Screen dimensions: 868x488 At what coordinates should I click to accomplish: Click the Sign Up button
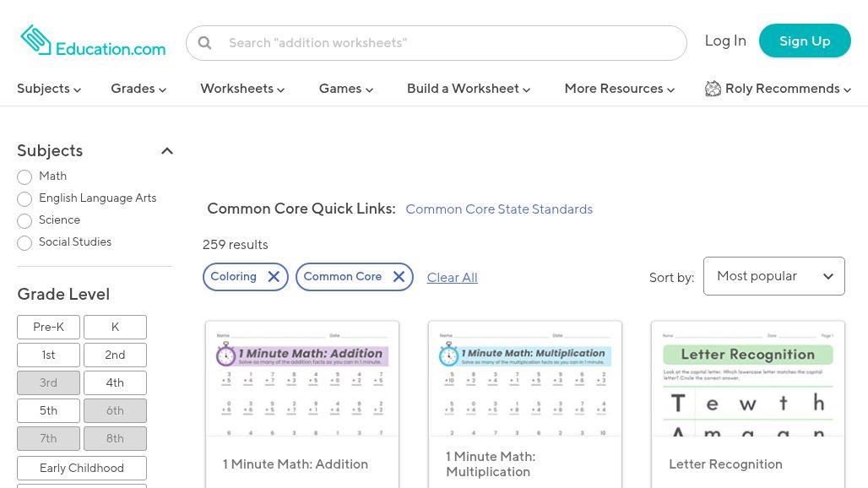(804, 41)
